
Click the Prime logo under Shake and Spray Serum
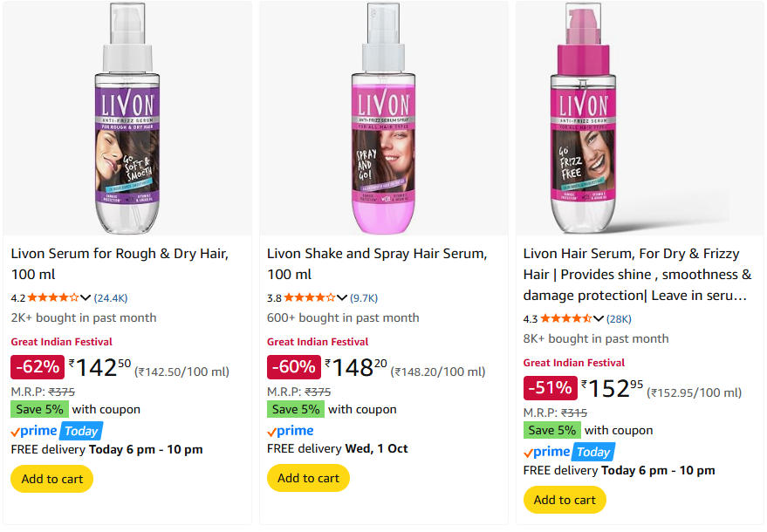point(291,431)
